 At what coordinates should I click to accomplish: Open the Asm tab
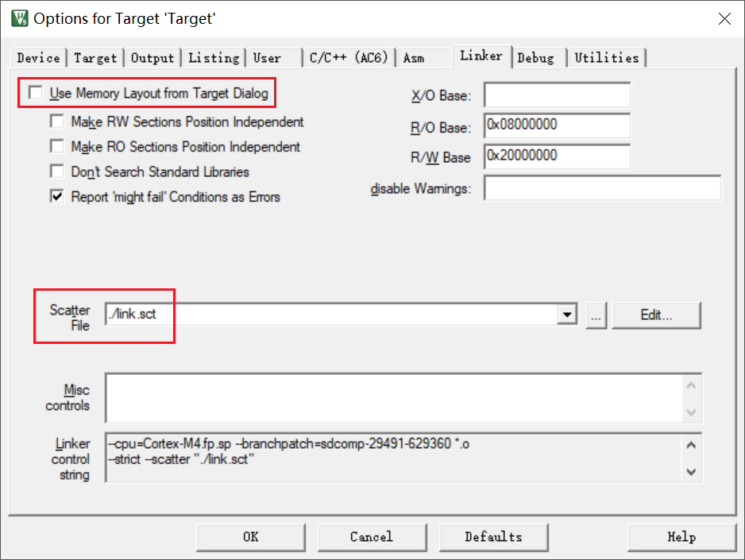(x=423, y=58)
